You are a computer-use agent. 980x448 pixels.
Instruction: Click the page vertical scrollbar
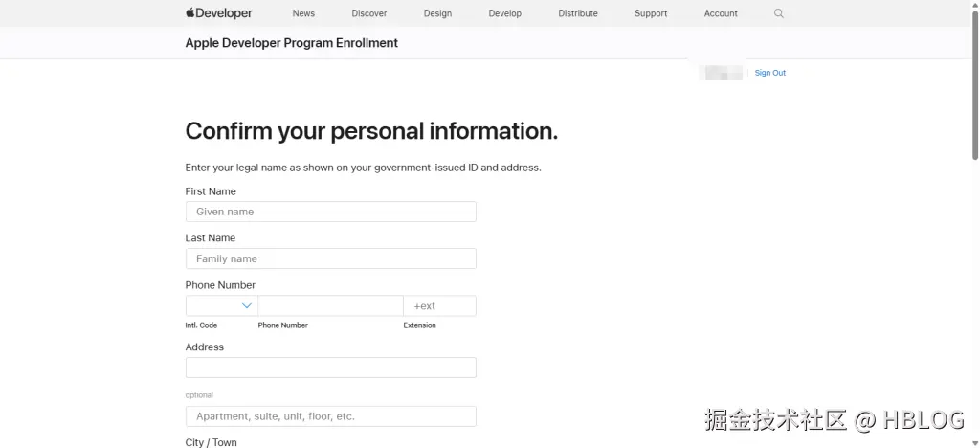click(x=975, y=86)
